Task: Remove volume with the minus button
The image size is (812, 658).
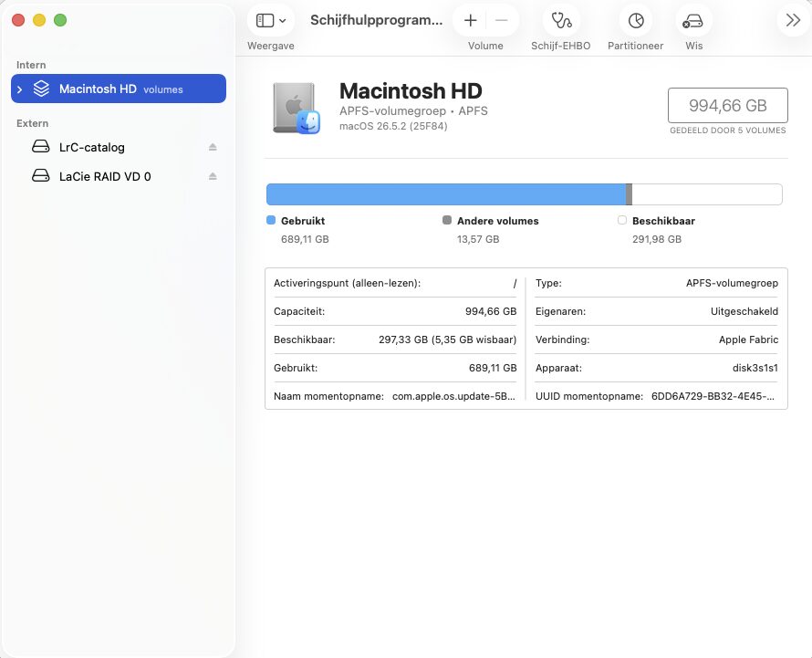Action: point(501,21)
